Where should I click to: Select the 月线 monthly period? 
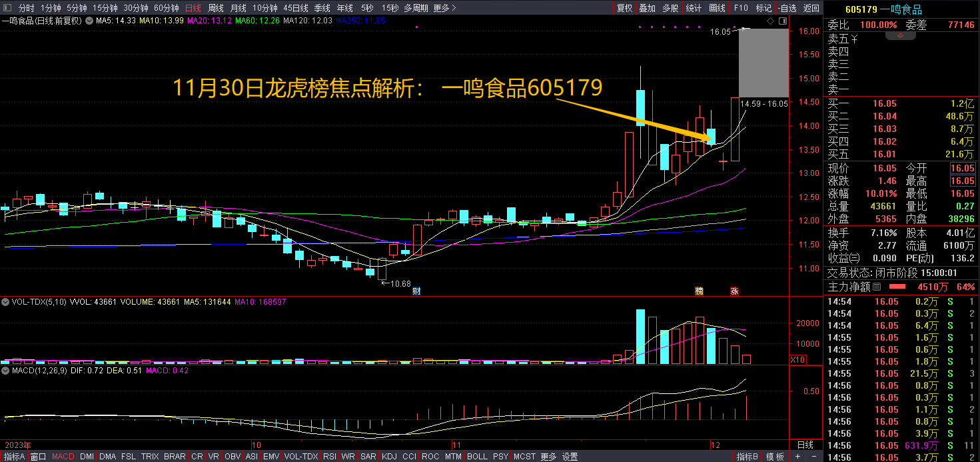click(x=239, y=8)
